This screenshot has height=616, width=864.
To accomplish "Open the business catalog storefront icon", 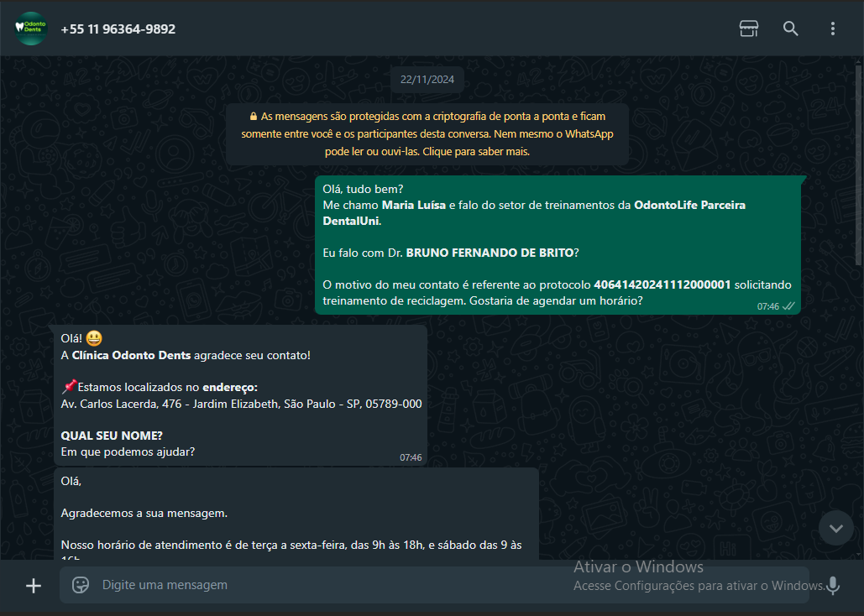I will (x=748, y=29).
